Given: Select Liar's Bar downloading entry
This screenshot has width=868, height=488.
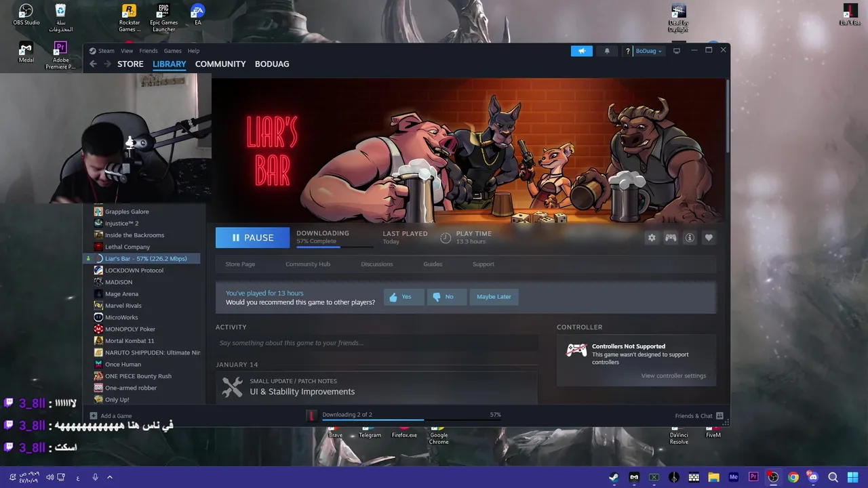Looking at the screenshot, I should point(142,258).
